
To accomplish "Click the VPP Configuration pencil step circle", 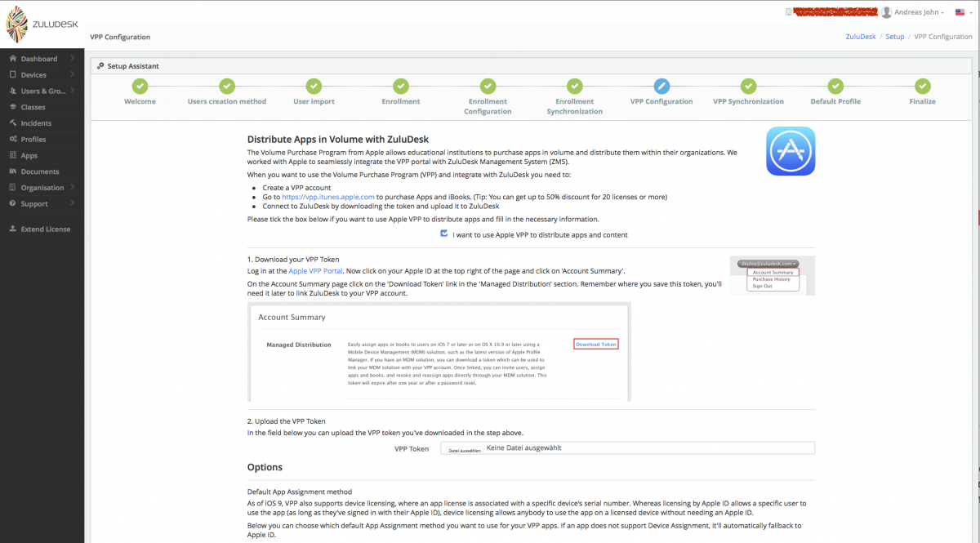I will tap(661, 87).
